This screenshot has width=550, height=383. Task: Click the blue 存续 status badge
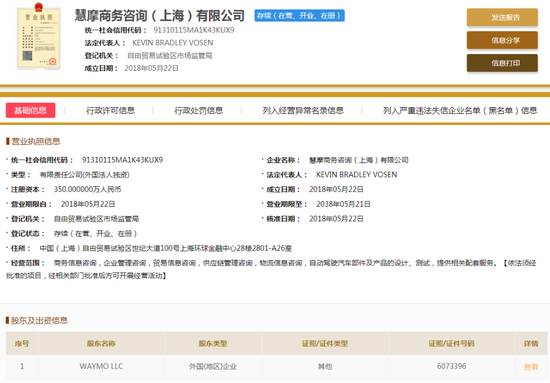pyautogui.click(x=300, y=15)
